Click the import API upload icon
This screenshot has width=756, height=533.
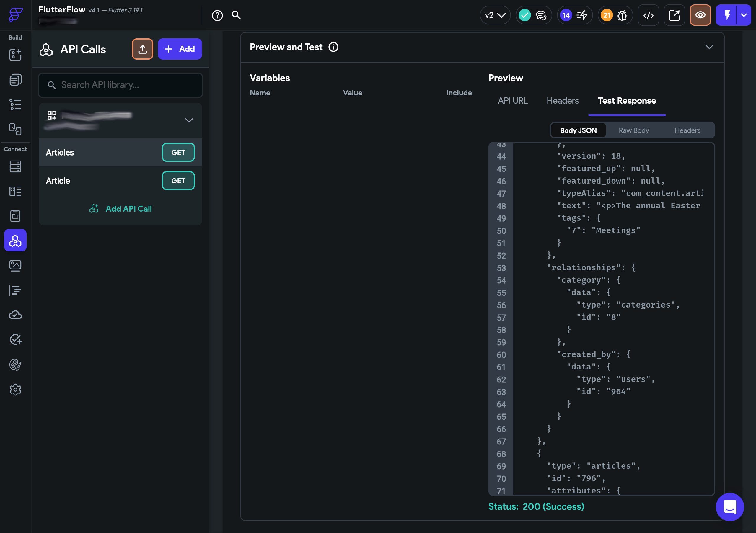[142, 49]
